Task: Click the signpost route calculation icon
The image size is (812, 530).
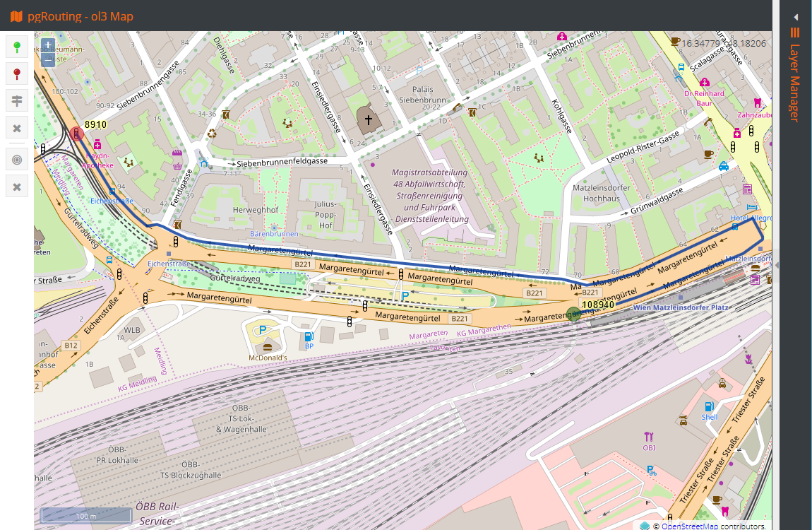Action: (16, 100)
